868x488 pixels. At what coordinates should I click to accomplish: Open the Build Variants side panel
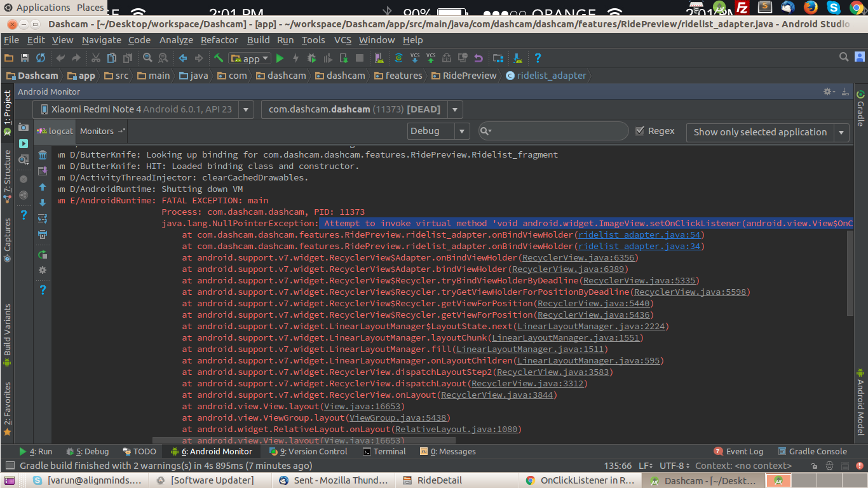(7, 335)
